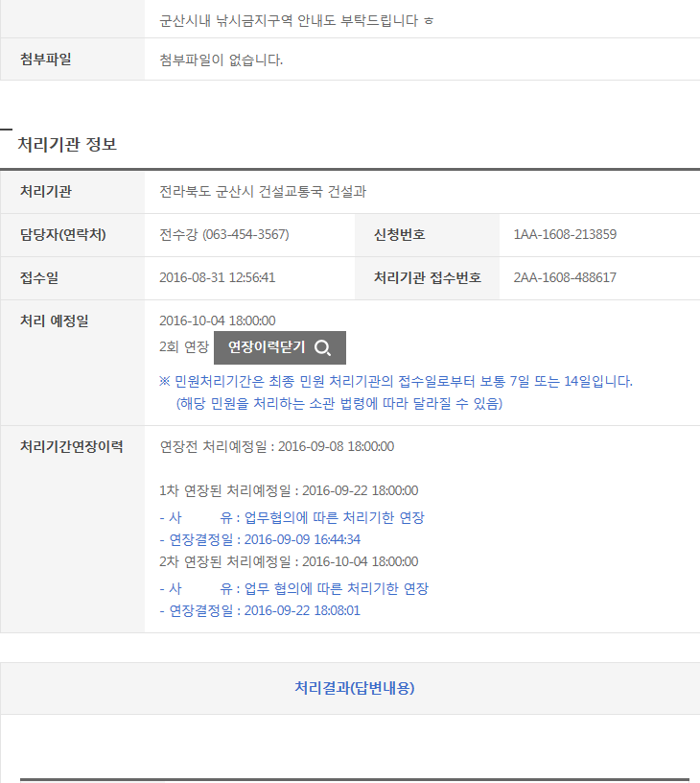Click the 연장전 처리예정일 line
This screenshot has width=700, height=783.
(x=276, y=446)
